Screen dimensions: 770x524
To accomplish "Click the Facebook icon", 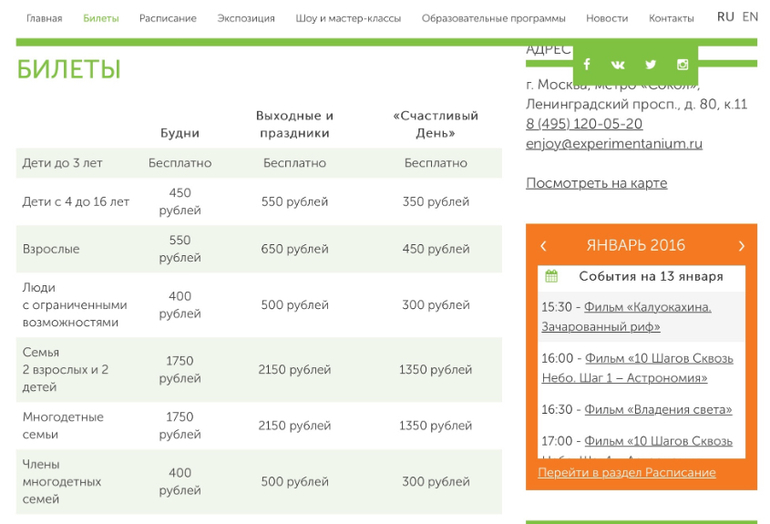I will coord(587,64).
